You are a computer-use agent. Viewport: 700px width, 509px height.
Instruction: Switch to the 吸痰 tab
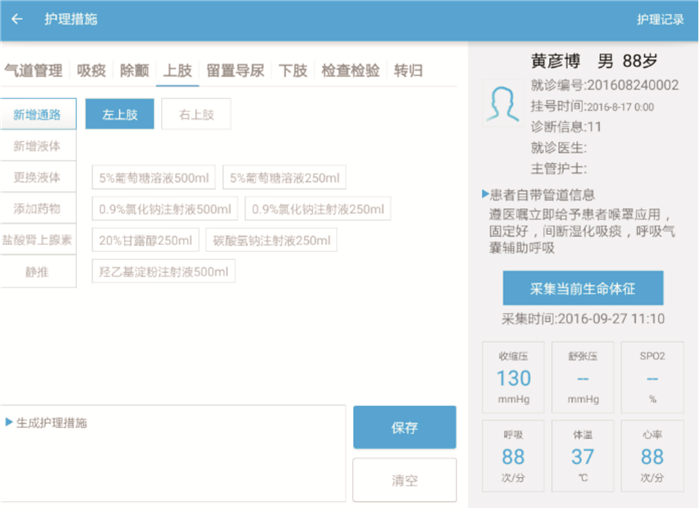(91, 70)
